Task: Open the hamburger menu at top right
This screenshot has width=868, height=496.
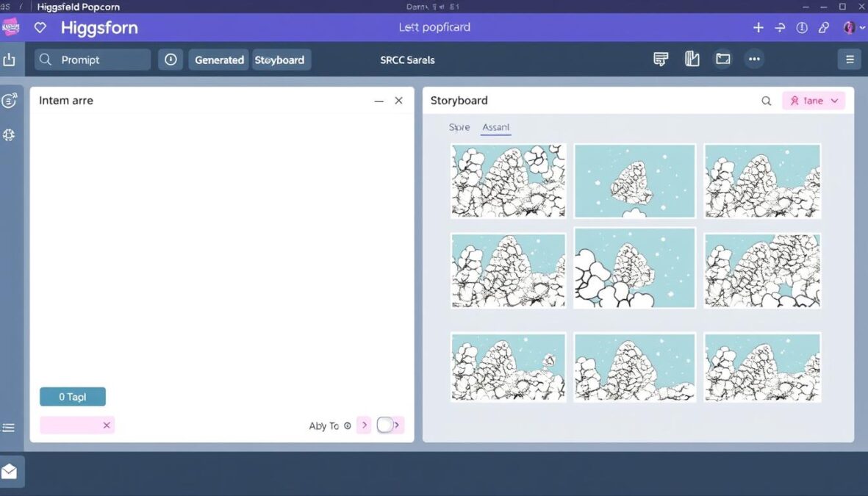Action: point(850,58)
